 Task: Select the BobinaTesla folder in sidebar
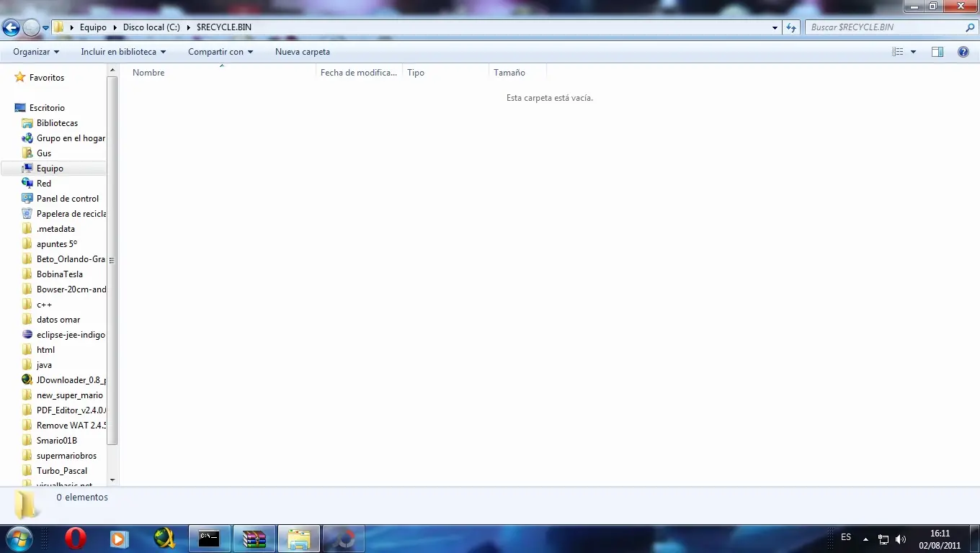point(61,274)
